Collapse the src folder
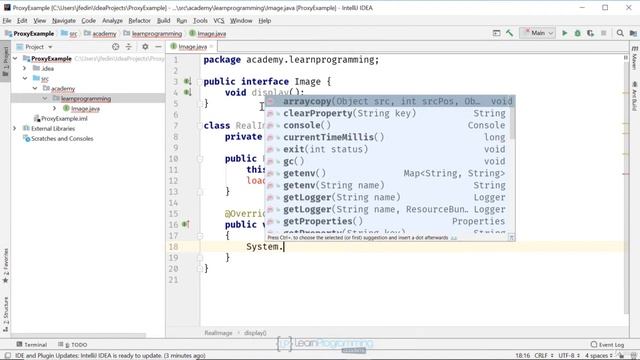Viewport: 640px width, 360px height. 25,78
